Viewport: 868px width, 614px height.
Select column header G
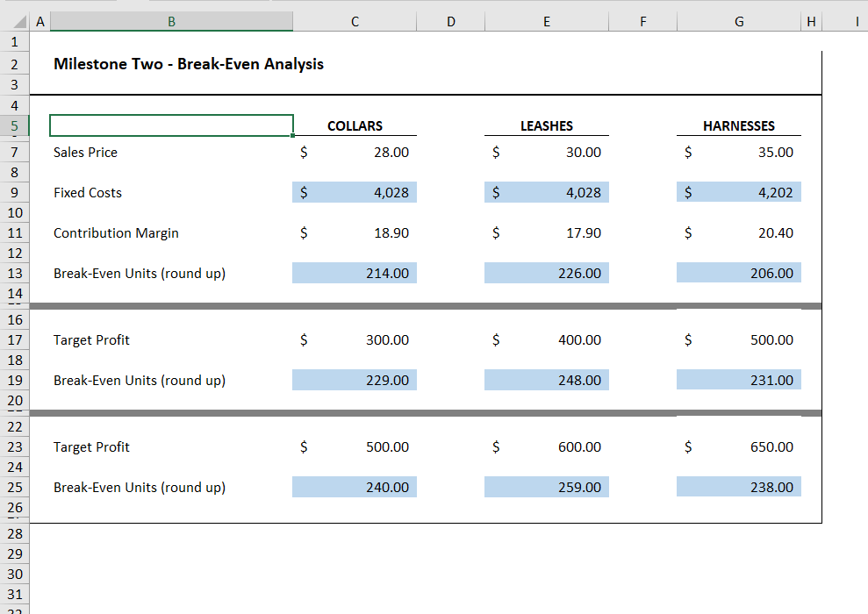[738, 21]
